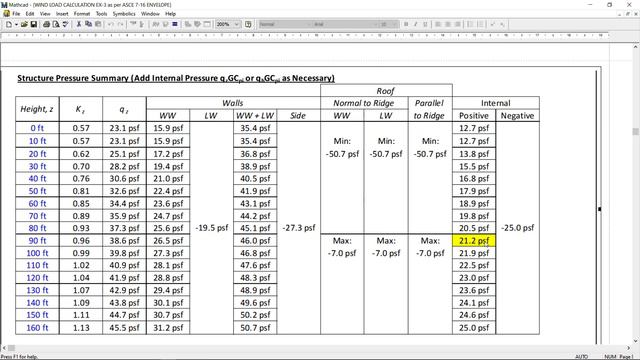Image resolution: width=640 pixels, height=360 pixels.
Task: Align regions across using toolbar icon
Action: click(x=133, y=24)
